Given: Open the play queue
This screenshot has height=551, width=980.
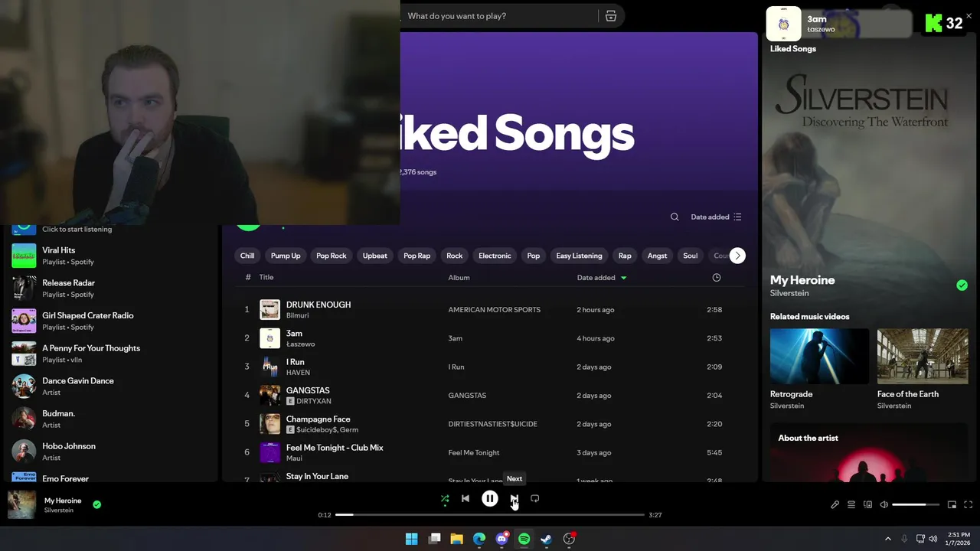Looking at the screenshot, I should point(851,505).
